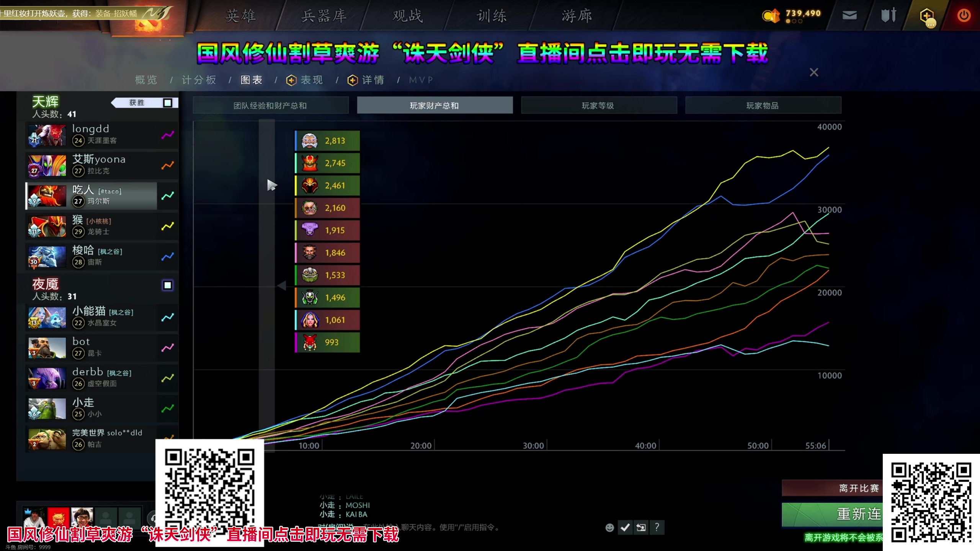
Task: Toggle 猴's yellow graph line
Action: point(168,226)
